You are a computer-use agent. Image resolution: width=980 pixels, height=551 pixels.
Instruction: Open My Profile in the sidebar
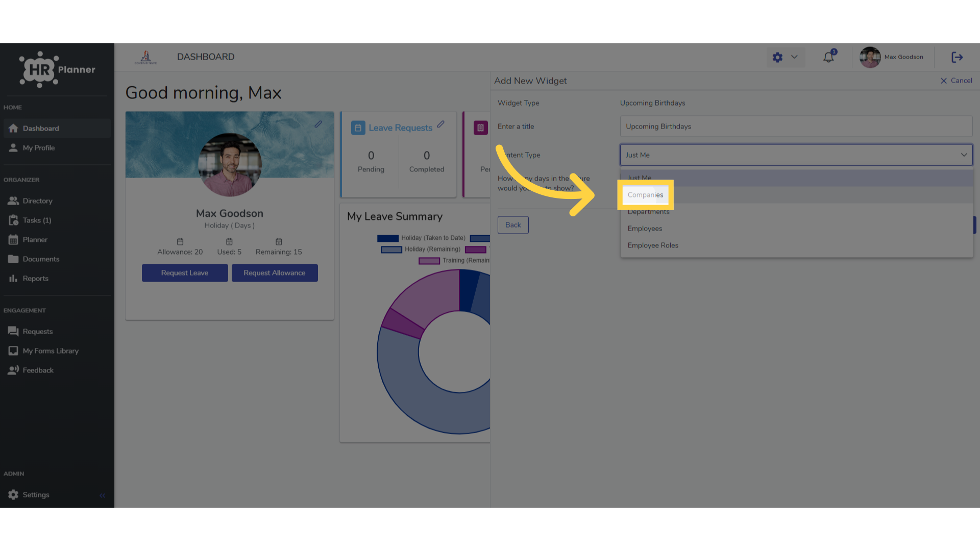point(57,148)
